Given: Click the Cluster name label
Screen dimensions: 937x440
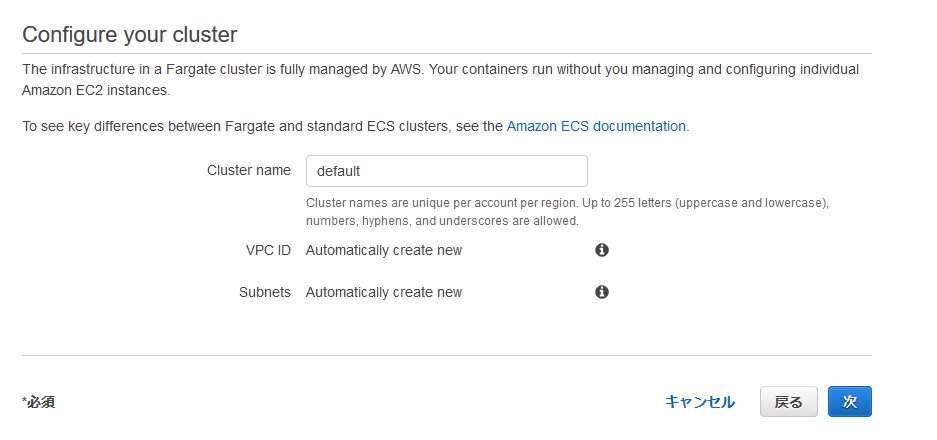Looking at the screenshot, I should click(249, 170).
